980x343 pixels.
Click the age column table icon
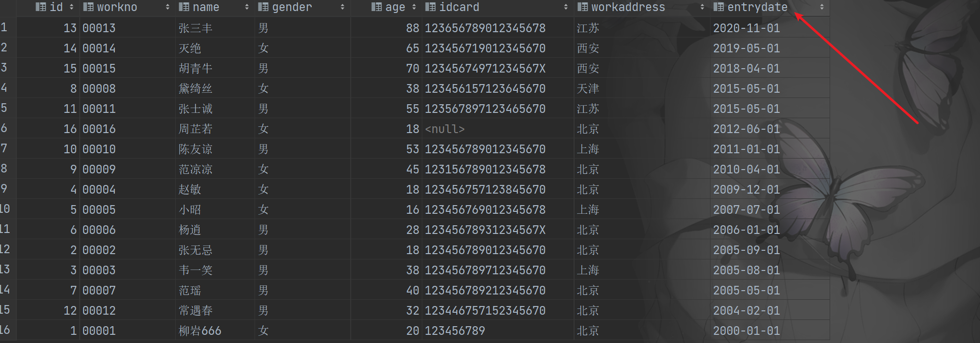[376, 7]
